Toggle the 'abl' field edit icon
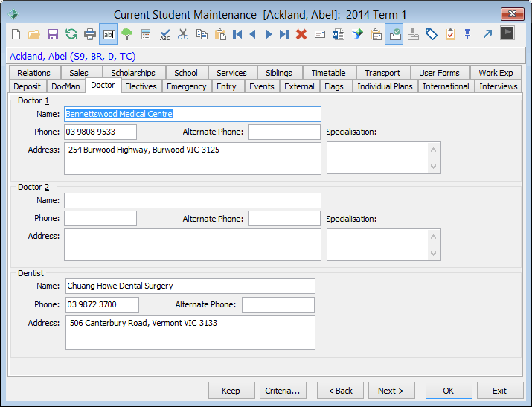 point(109,34)
